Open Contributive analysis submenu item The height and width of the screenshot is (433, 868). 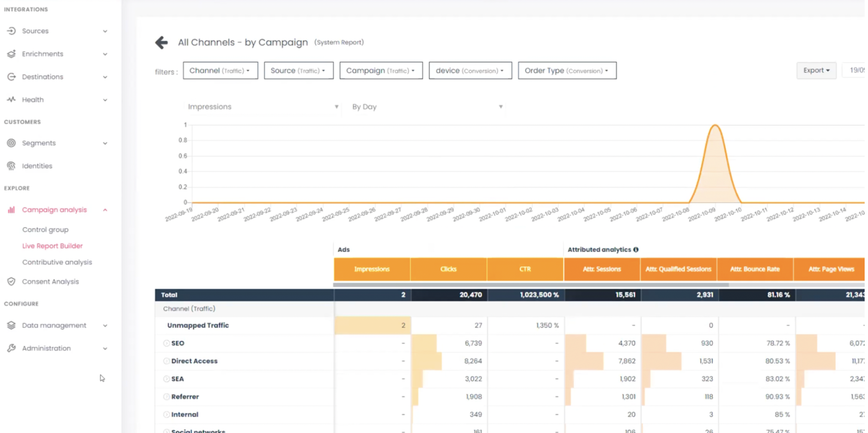[x=57, y=262]
